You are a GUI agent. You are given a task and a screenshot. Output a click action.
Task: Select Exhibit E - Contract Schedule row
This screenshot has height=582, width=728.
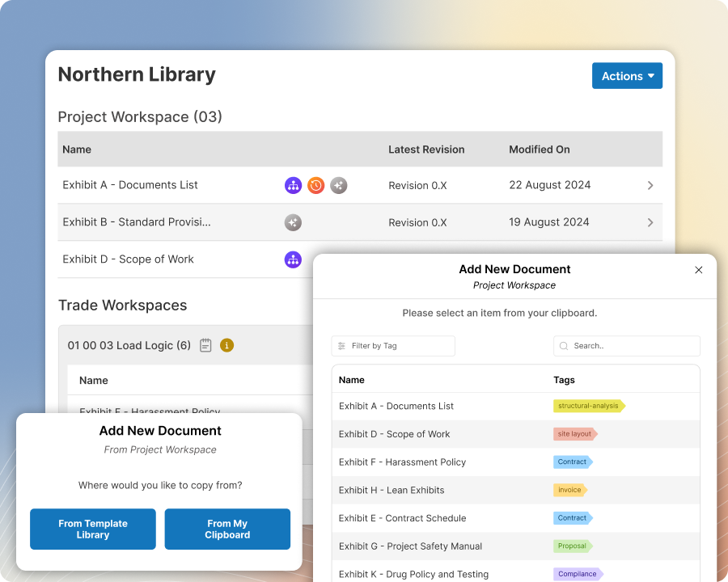[x=516, y=518]
